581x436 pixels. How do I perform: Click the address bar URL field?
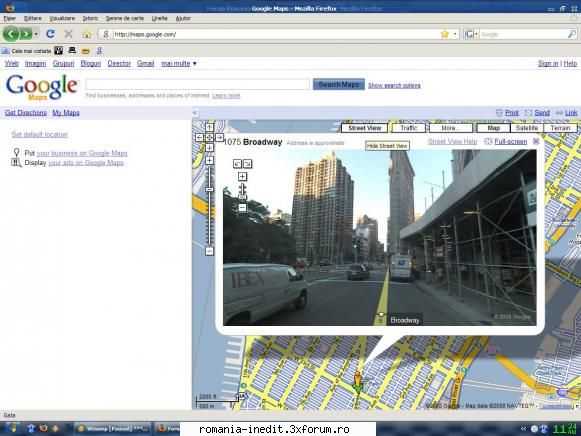click(274, 34)
